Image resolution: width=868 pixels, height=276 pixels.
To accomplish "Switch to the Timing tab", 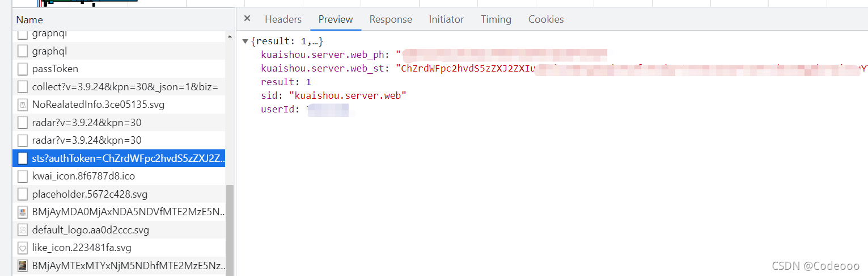I will 496,19.
